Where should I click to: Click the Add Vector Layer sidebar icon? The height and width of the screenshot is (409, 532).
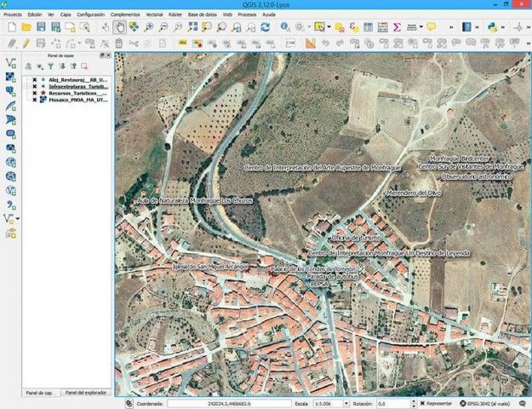click(x=10, y=63)
